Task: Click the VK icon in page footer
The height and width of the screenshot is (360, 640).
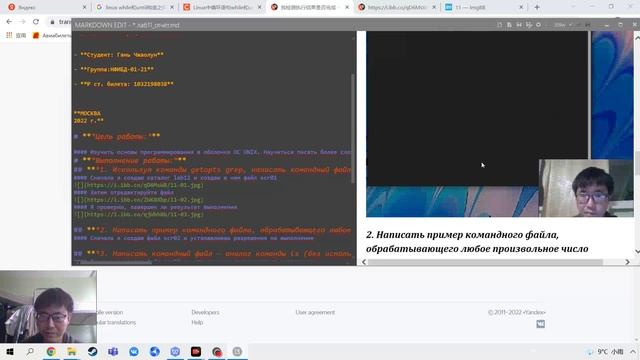Action: [540, 324]
